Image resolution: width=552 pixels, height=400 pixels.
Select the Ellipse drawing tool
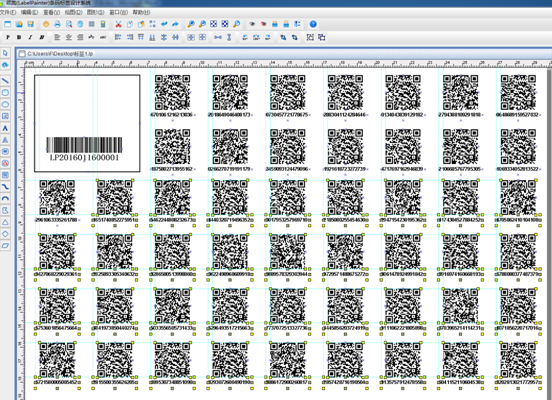[5, 104]
